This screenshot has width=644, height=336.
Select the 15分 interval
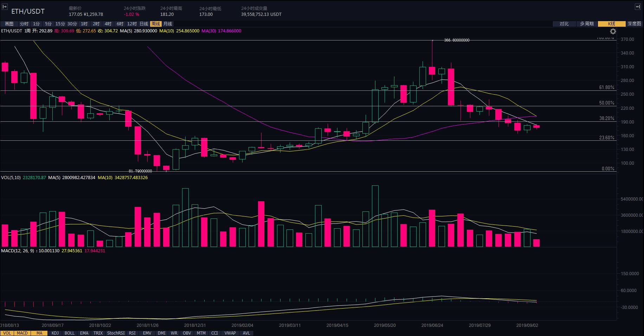click(60, 24)
